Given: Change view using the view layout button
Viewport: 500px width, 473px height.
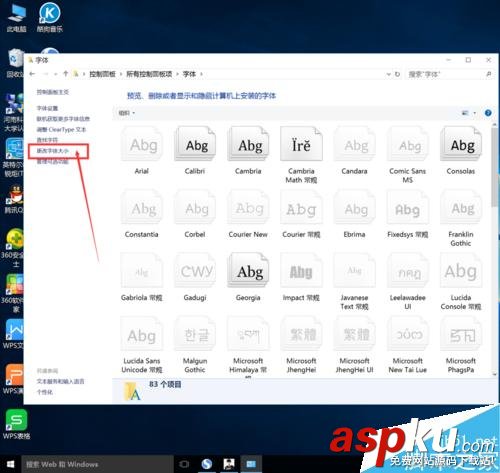Looking at the screenshot, I should point(465,113).
